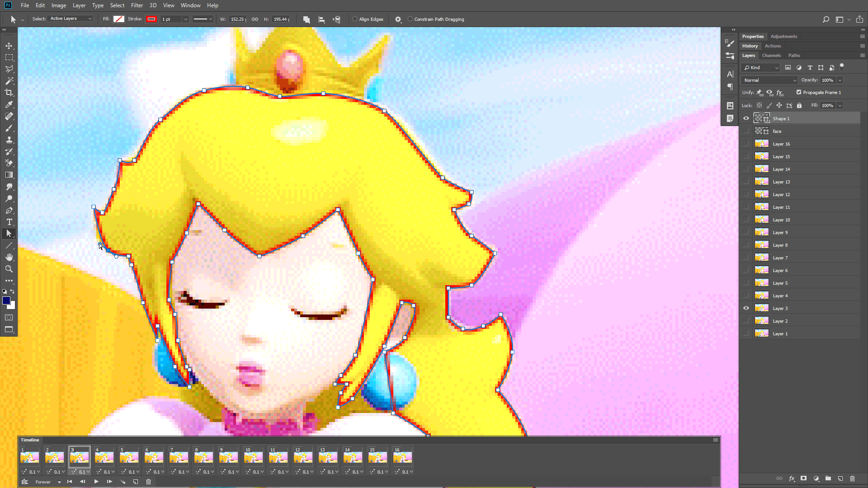868x488 pixels.
Task: Switch to the Channels tab
Action: [x=771, y=56]
